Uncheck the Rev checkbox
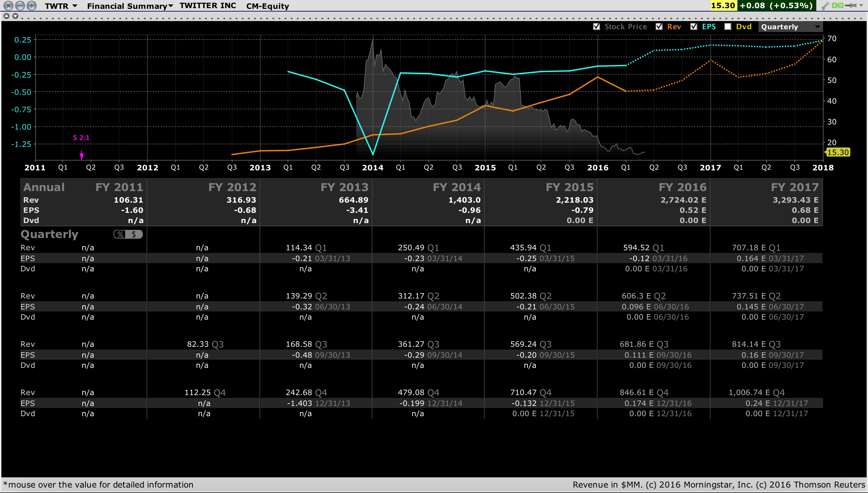Viewport: 868px width, 493px height. click(659, 27)
